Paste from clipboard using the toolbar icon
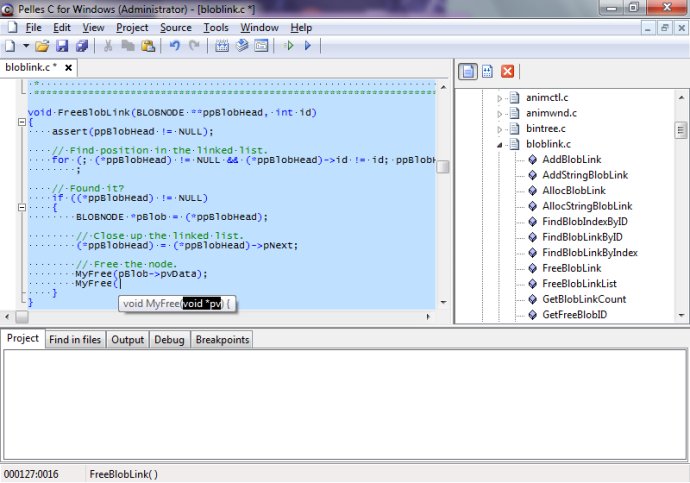 148,46
